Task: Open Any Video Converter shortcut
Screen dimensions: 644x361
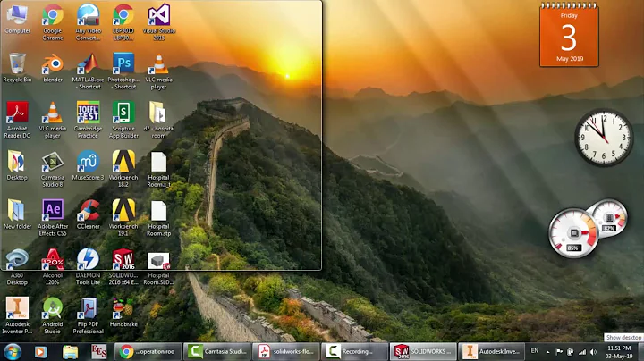Action: tap(88, 22)
